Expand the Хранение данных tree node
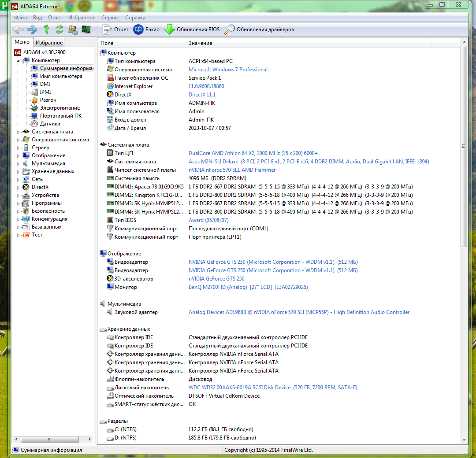Screen dimensions: 476x458 pyautogui.click(x=19, y=171)
